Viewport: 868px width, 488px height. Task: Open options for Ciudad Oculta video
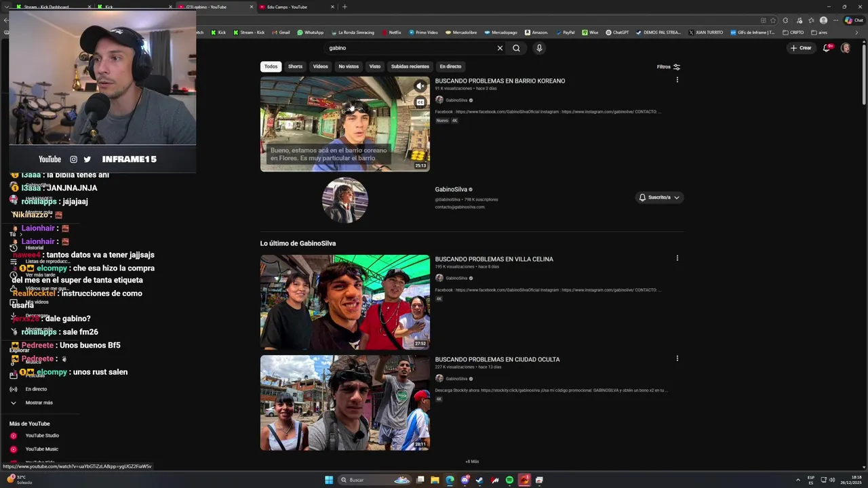[x=677, y=359]
